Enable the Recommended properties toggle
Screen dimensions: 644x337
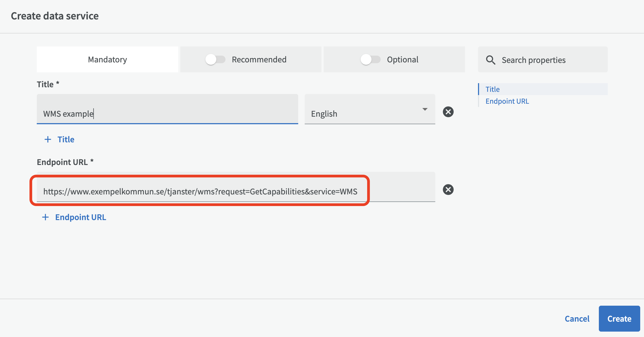(215, 59)
